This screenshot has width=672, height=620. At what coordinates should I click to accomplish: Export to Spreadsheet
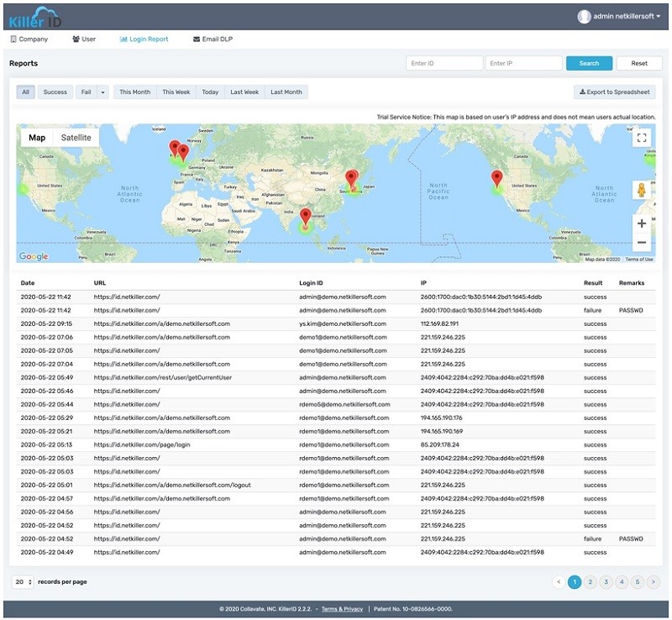[x=614, y=92]
